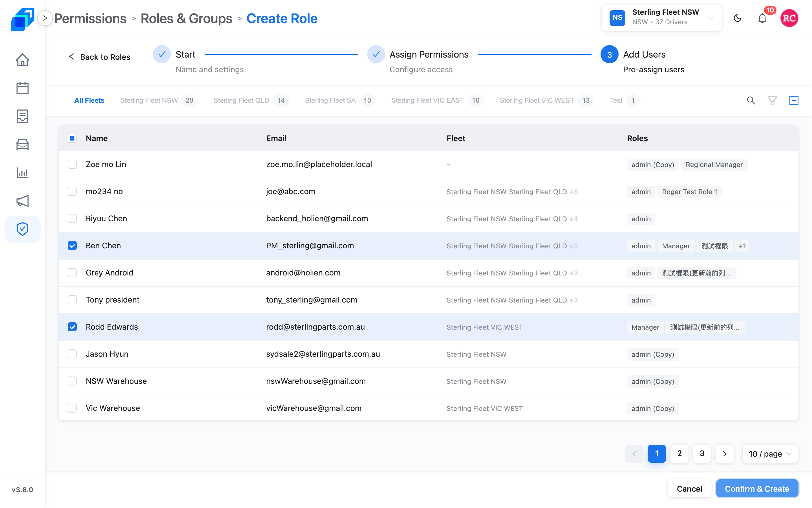812x508 pixels.
Task: Expand +4 fleets for Riyuu Chen
Action: [573, 219]
